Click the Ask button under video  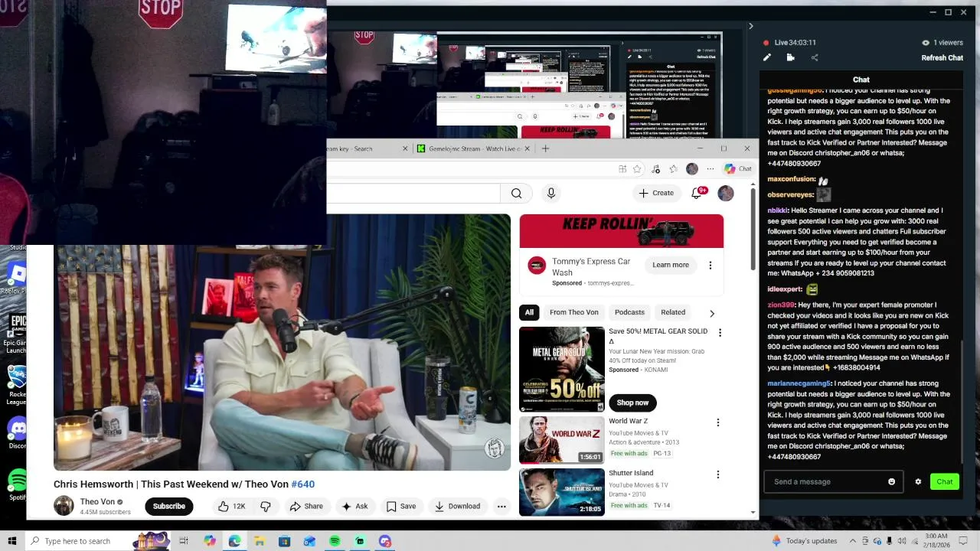[354, 506]
